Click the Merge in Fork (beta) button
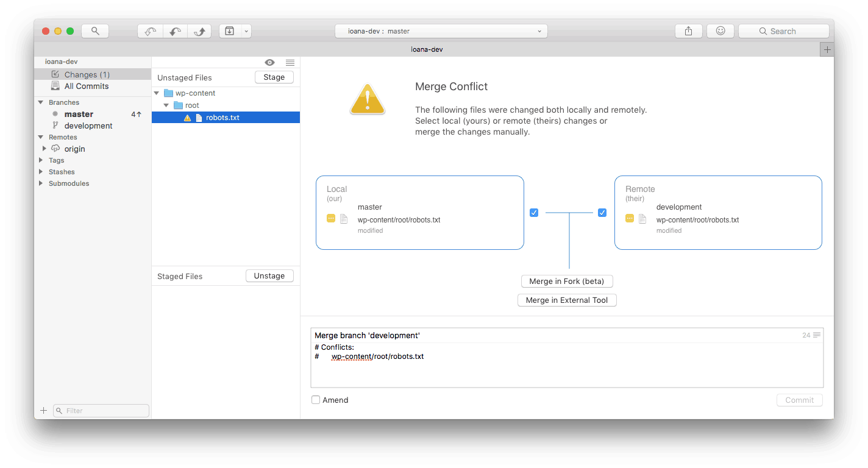 click(567, 281)
